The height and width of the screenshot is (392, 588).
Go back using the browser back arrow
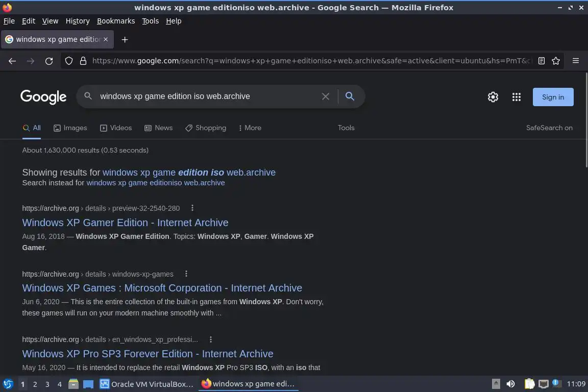click(x=12, y=61)
